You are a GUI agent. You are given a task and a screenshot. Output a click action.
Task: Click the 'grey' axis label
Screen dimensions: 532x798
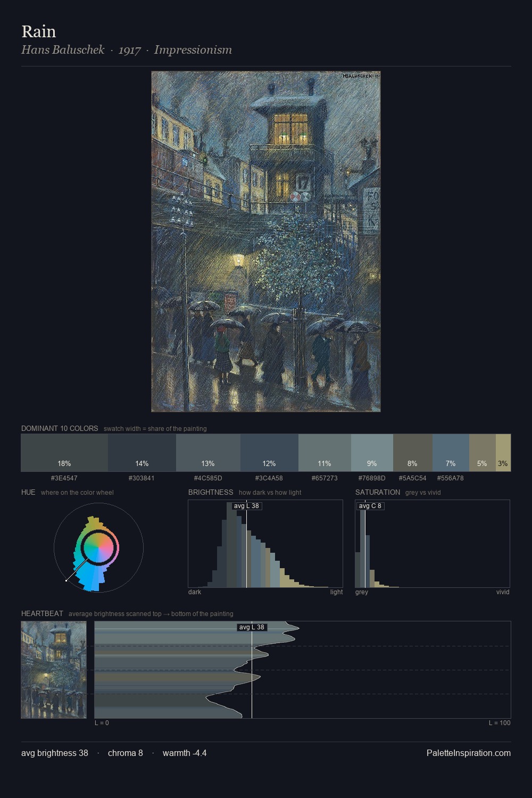pos(362,592)
